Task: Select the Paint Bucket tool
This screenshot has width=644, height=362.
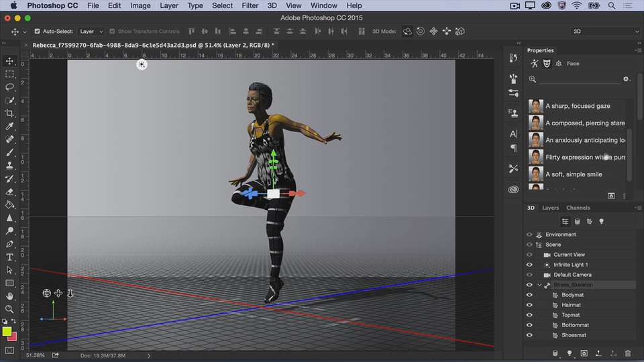Action: tap(9, 204)
